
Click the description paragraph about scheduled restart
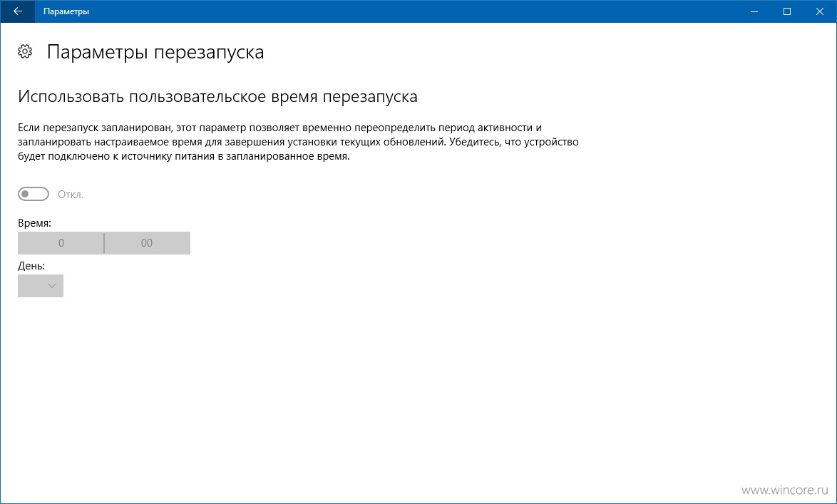pyautogui.click(x=298, y=143)
